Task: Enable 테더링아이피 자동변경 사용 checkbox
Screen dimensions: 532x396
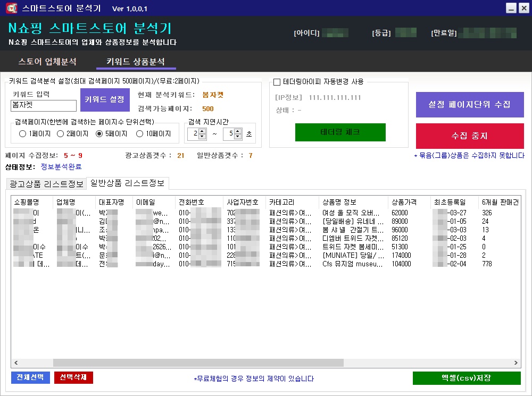Action: pyautogui.click(x=277, y=82)
